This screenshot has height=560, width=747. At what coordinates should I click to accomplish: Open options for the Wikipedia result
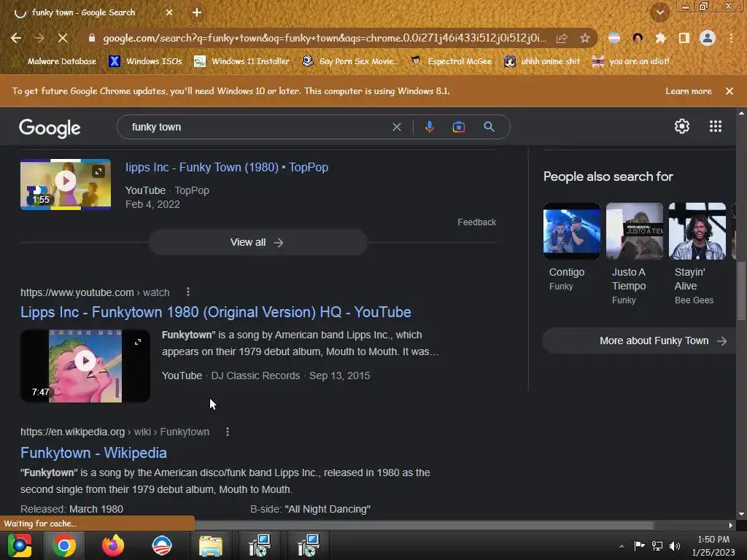pos(228,432)
